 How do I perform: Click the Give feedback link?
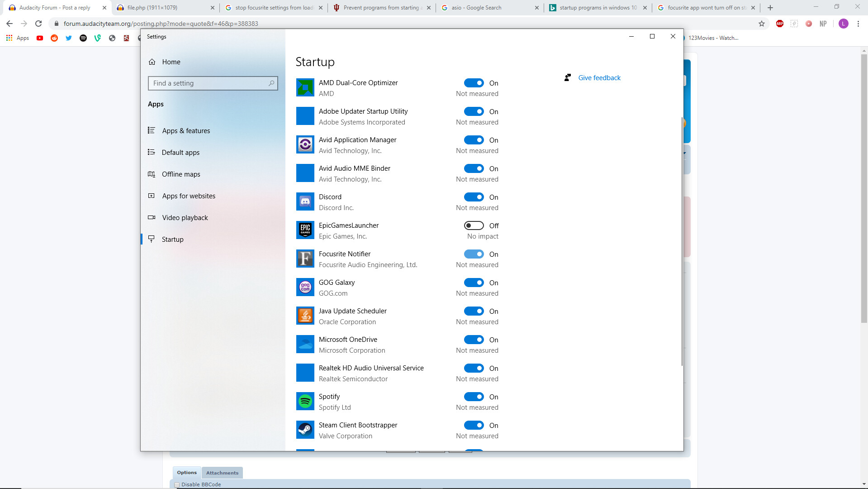(x=599, y=78)
